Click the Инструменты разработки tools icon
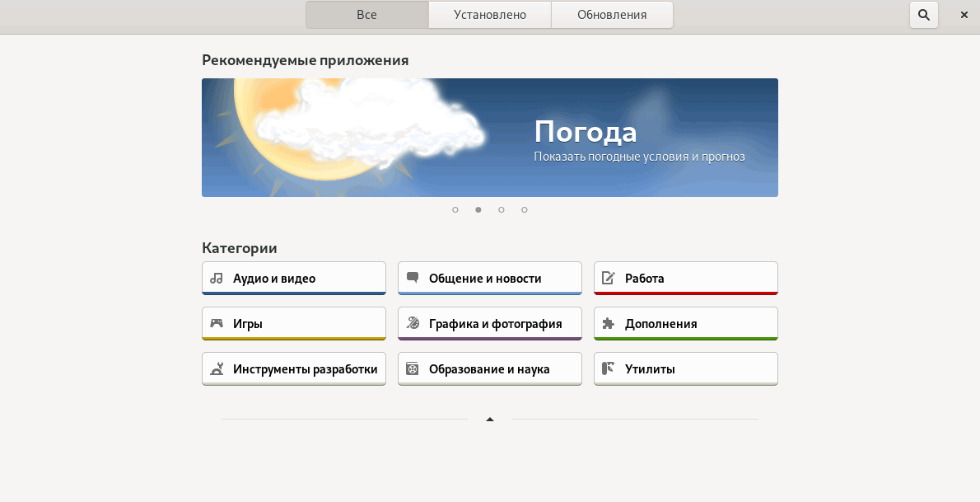The image size is (980, 502). point(217,369)
